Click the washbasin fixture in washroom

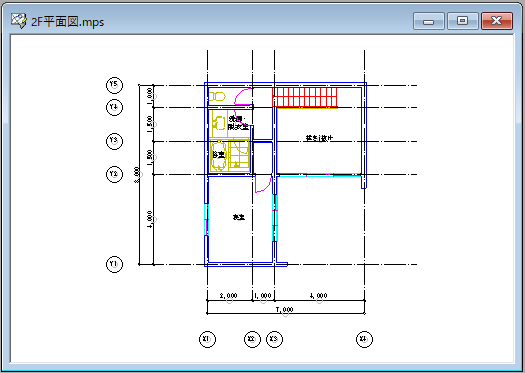[x=219, y=123]
